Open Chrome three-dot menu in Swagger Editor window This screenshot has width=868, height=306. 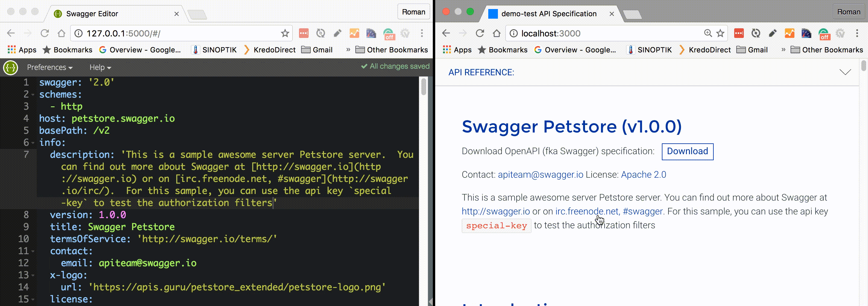point(422,33)
